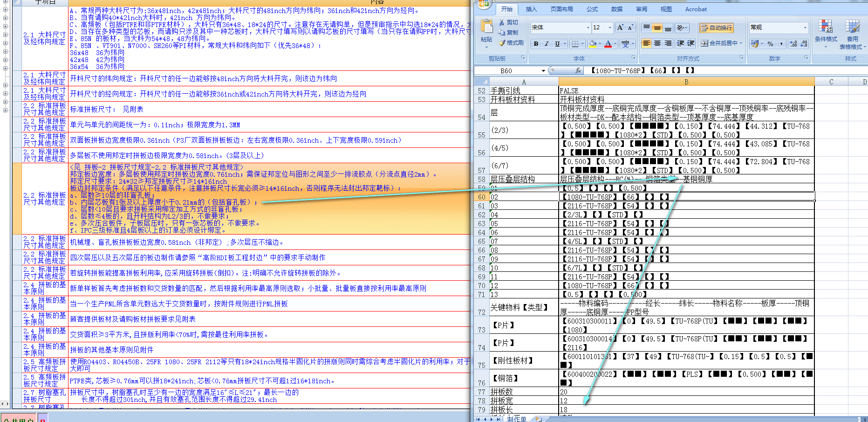Switch to the 开始 ribbon tab
Screen dimensions: 868x422
click(506, 9)
